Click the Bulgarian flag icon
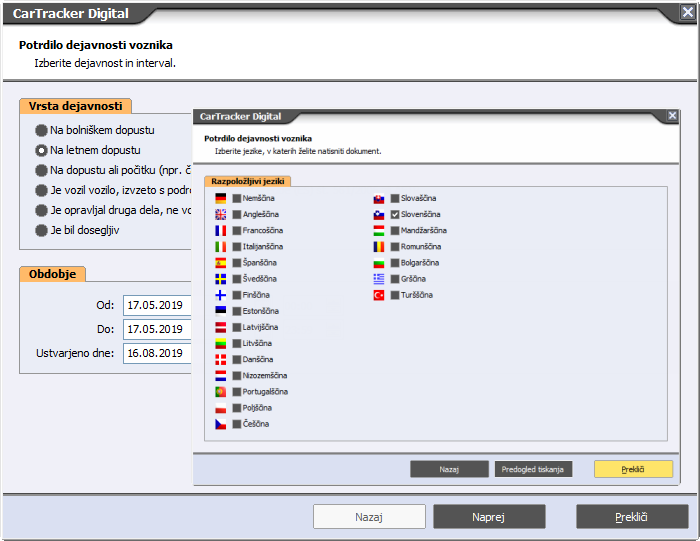This screenshot has height=541, width=700. pyautogui.click(x=379, y=262)
